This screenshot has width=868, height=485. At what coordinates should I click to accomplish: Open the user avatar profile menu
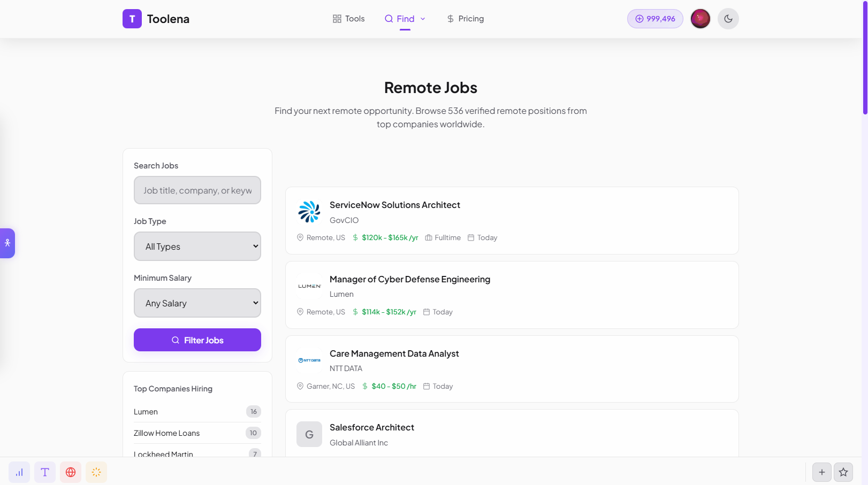(x=701, y=19)
